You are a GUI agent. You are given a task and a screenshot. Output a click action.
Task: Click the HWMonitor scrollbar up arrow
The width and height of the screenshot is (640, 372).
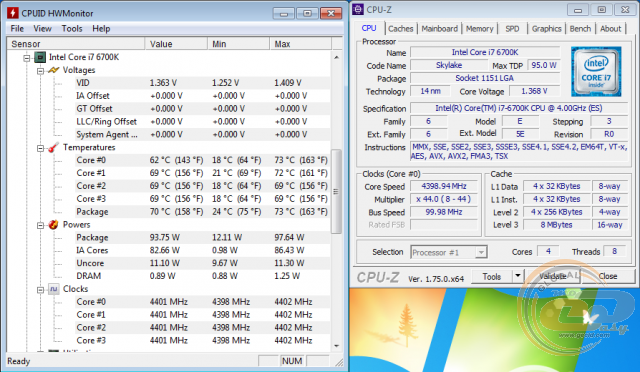click(336, 57)
